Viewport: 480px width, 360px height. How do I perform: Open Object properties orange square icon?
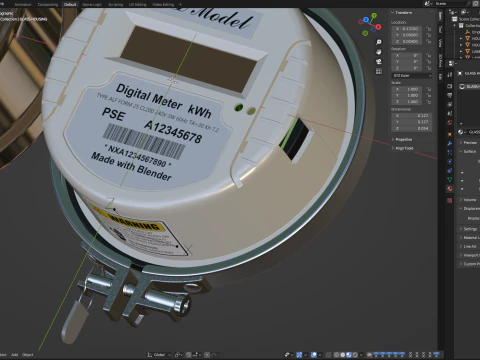tap(450, 134)
